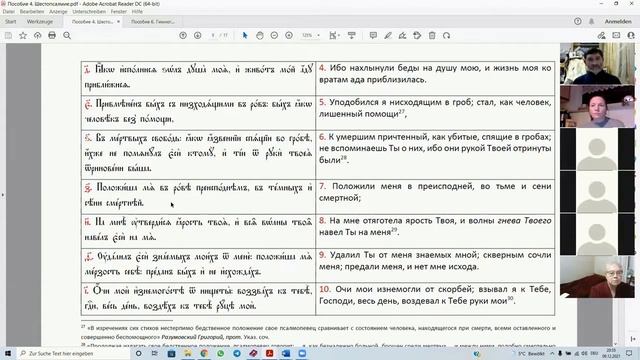The image size is (640, 360).
Task: Add a comment with the speech bubble icon
Action: pyautogui.click(x=373, y=36)
